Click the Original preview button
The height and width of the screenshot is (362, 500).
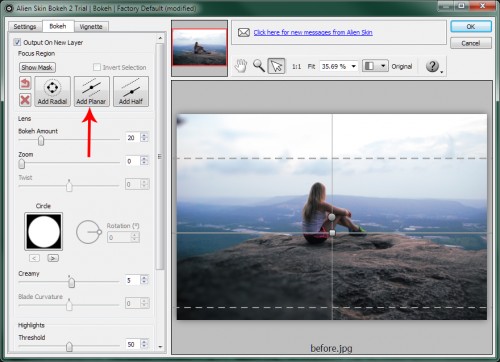coord(402,66)
